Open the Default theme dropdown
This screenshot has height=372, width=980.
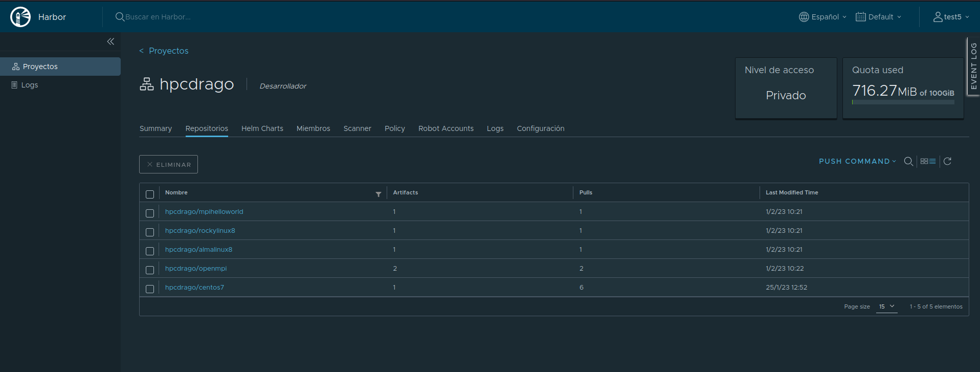pos(879,17)
